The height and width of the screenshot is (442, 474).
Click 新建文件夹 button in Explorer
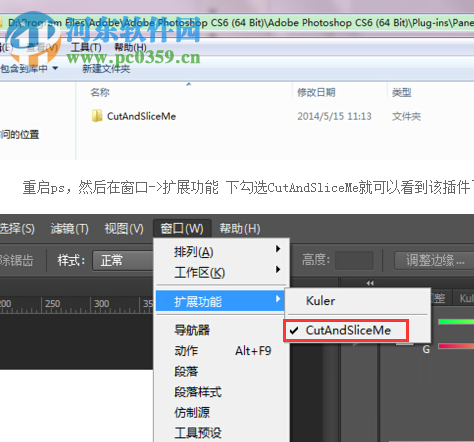(106, 69)
